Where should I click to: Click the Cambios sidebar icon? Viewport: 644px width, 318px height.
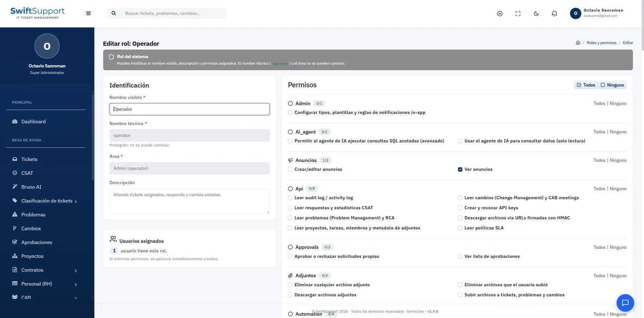(15, 228)
